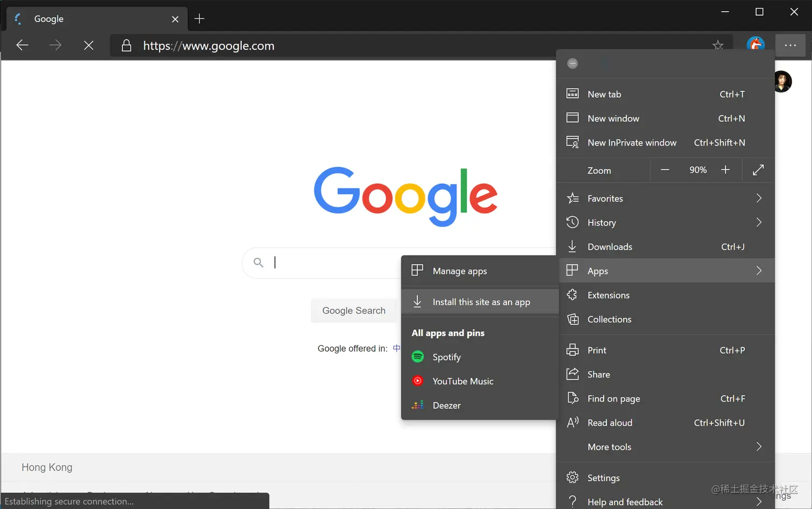Choose New tab from the menu
The width and height of the screenshot is (812, 509).
click(665, 94)
